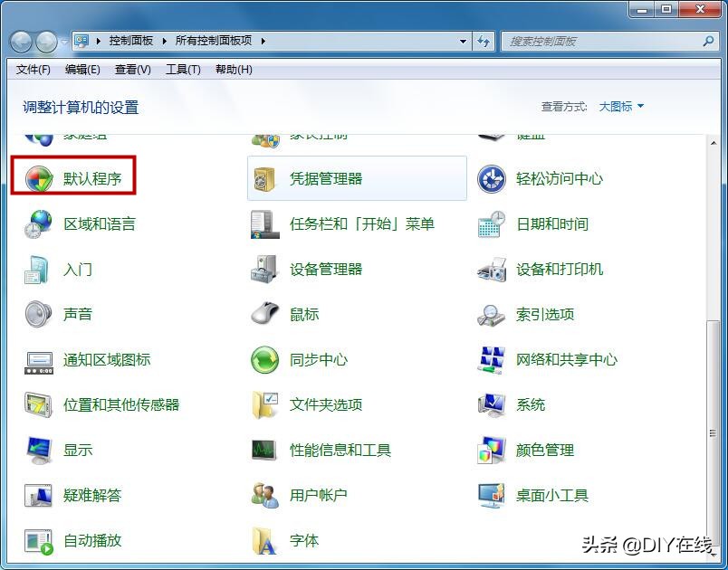This screenshot has width=728, height=570.
Task: Open 自动播放 (AutoPlay) settings
Action: pos(93,541)
